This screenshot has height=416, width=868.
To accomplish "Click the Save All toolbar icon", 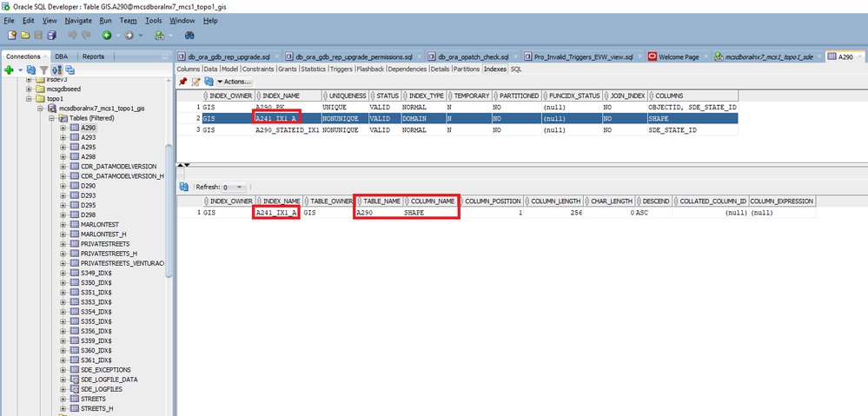I will (51, 36).
